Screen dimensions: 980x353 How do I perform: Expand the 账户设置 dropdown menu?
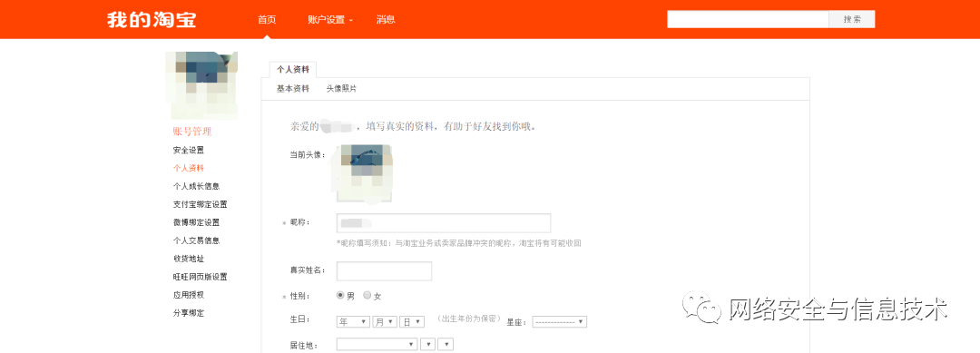tap(330, 19)
